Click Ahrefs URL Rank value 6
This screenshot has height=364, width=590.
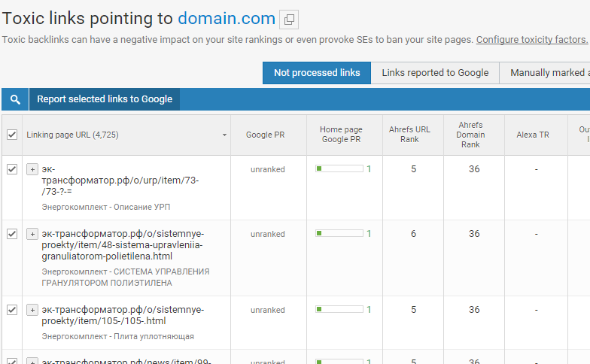coord(413,234)
